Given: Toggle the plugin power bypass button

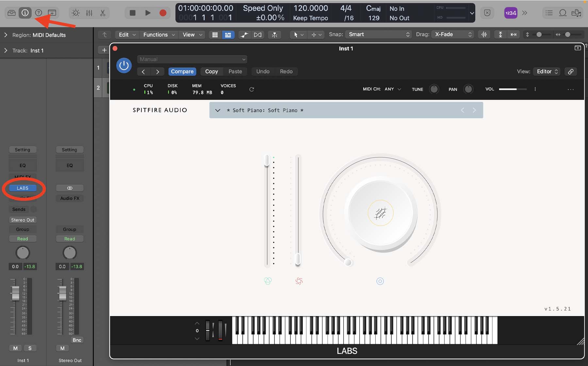Looking at the screenshot, I should coord(124,65).
